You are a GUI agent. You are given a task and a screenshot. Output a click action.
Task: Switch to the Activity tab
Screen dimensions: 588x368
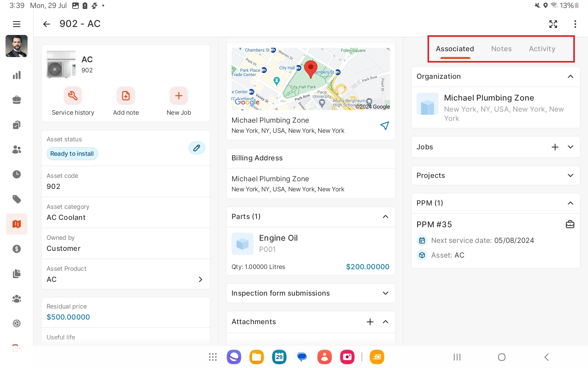tap(542, 49)
